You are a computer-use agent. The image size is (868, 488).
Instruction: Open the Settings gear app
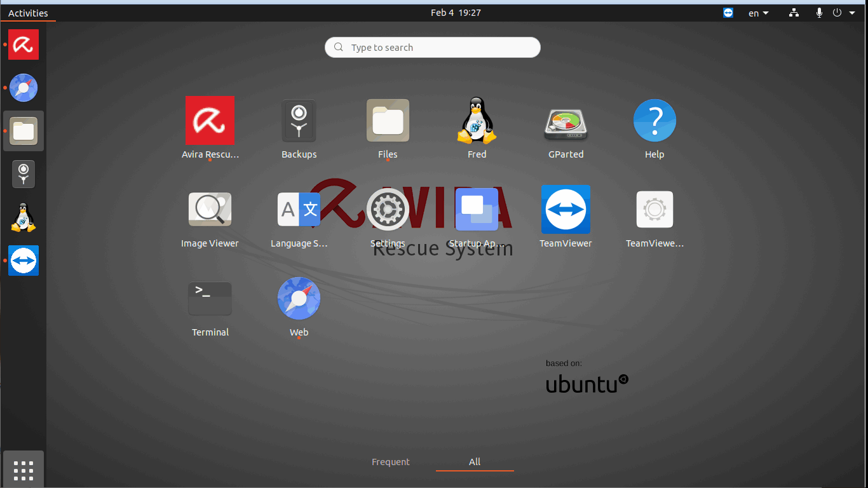coord(388,210)
